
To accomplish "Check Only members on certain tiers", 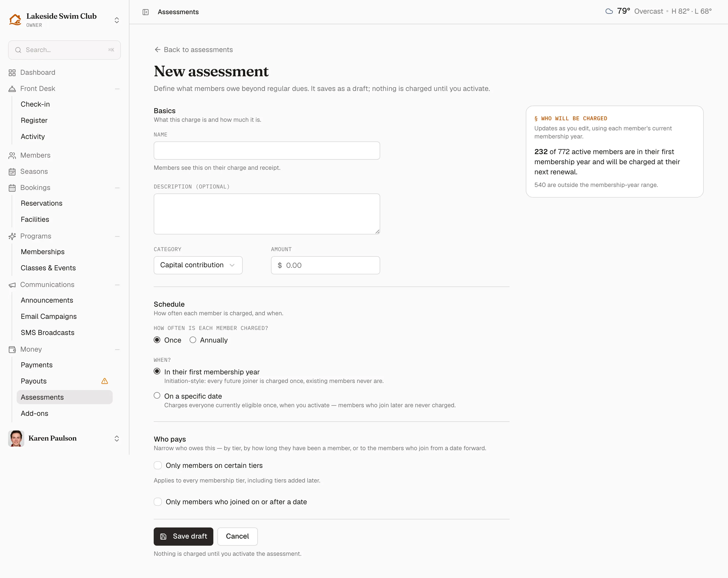I will coord(158,465).
